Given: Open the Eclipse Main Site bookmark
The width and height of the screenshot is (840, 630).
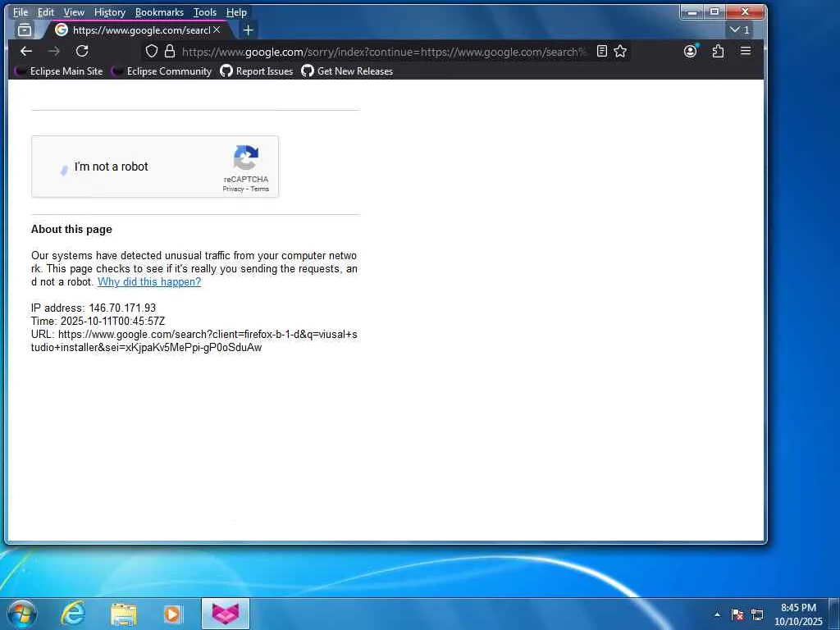Looking at the screenshot, I should [x=58, y=71].
